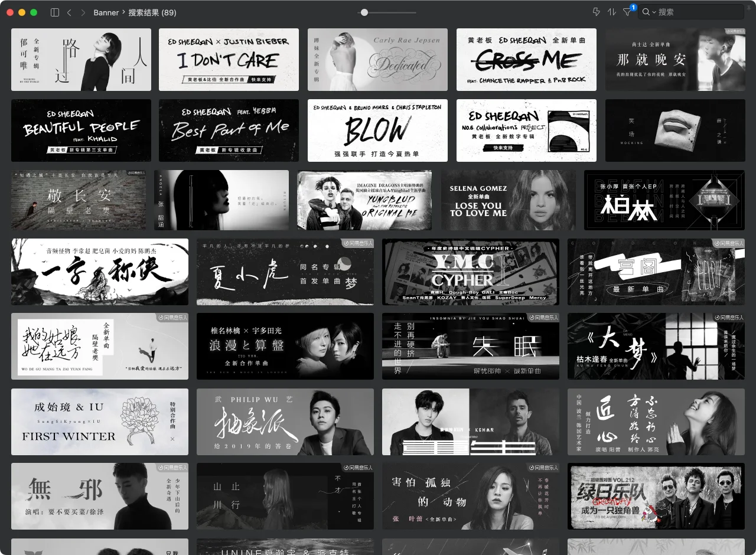Go forward with the right arrow
756x555 pixels.
pos(83,12)
